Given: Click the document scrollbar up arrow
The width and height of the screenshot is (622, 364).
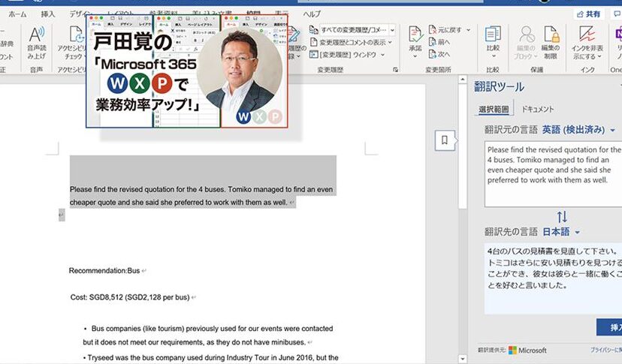Looking at the screenshot, I should (x=463, y=80).
